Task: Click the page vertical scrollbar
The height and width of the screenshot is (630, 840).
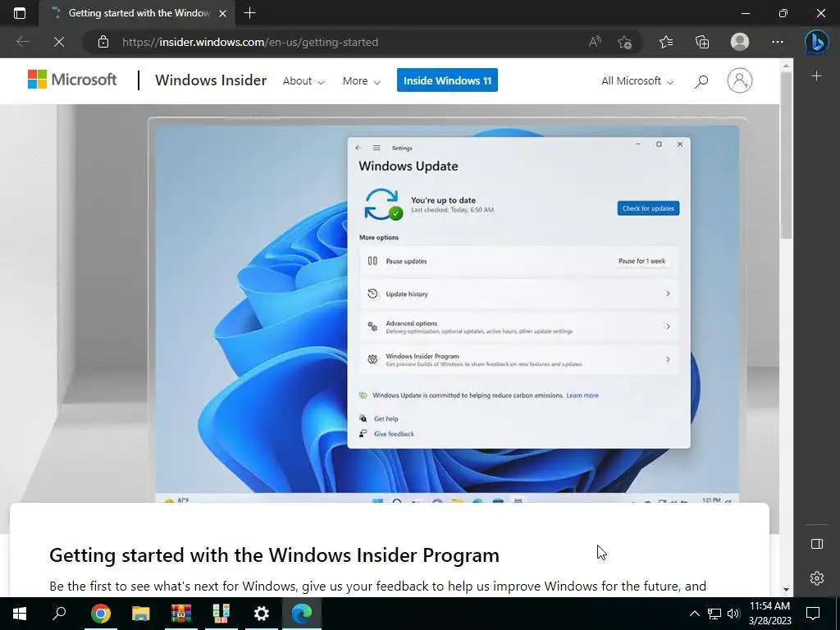Action: (x=786, y=155)
